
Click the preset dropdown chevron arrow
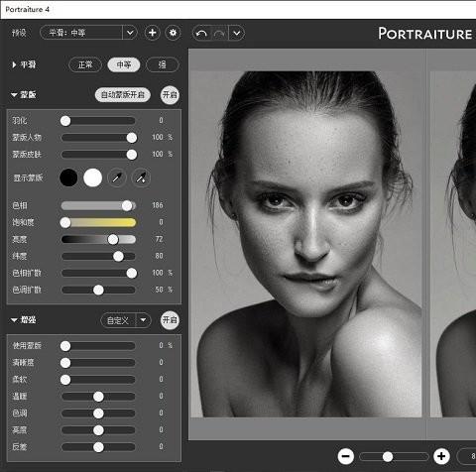130,33
